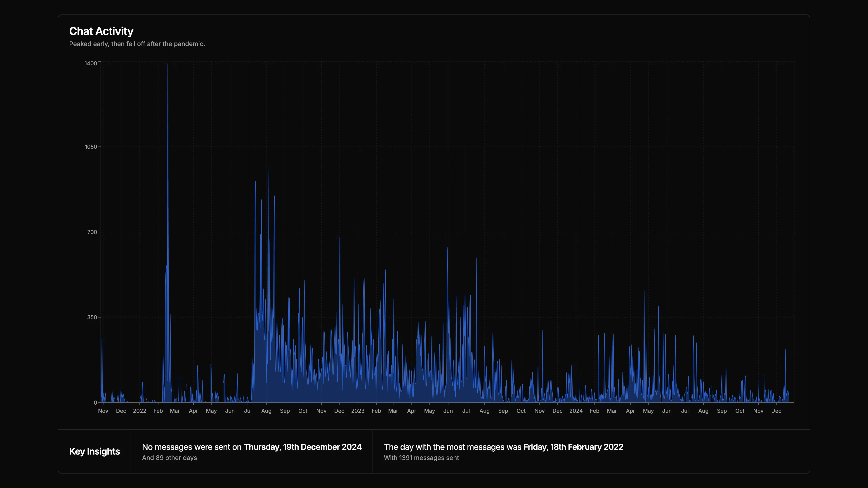The image size is (868, 488).
Task: Click Thursday, 19th December 2024 text
Action: tap(303, 447)
